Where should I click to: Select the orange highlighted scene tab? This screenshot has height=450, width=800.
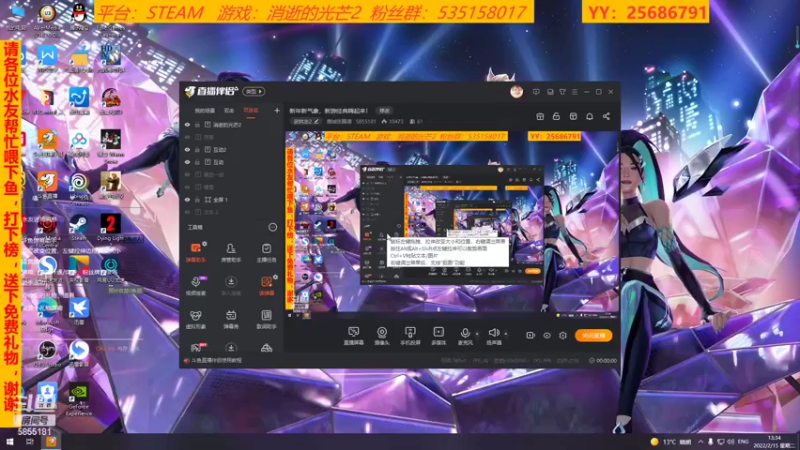tap(251, 110)
